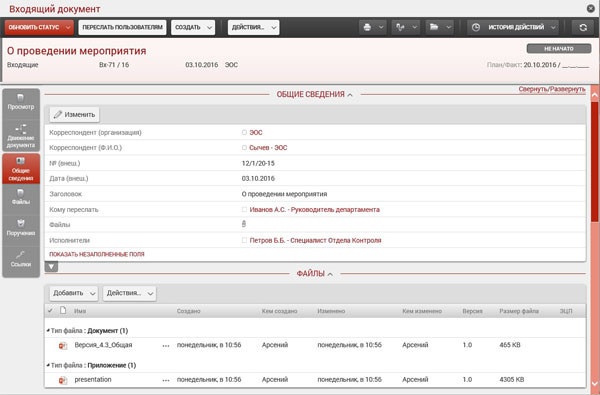Click the refresh icon button
The height and width of the screenshot is (395, 600).
(583, 28)
